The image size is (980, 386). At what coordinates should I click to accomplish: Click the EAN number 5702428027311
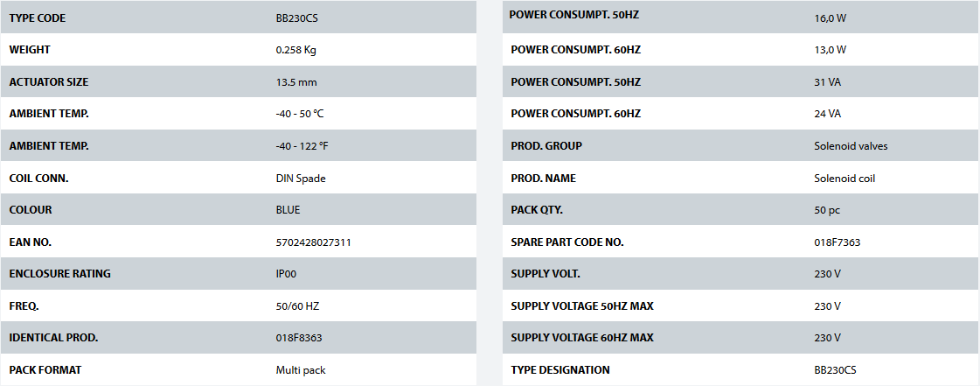[313, 242]
